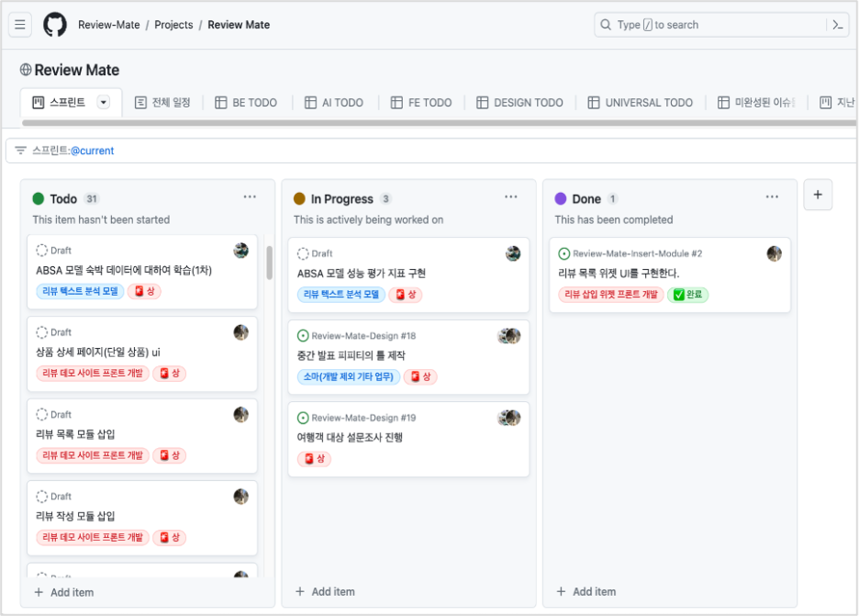This screenshot has width=859, height=616.
Task: Click the draft icon on 리뷰 목록 모듈 삽입 card
Action: tap(42, 414)
